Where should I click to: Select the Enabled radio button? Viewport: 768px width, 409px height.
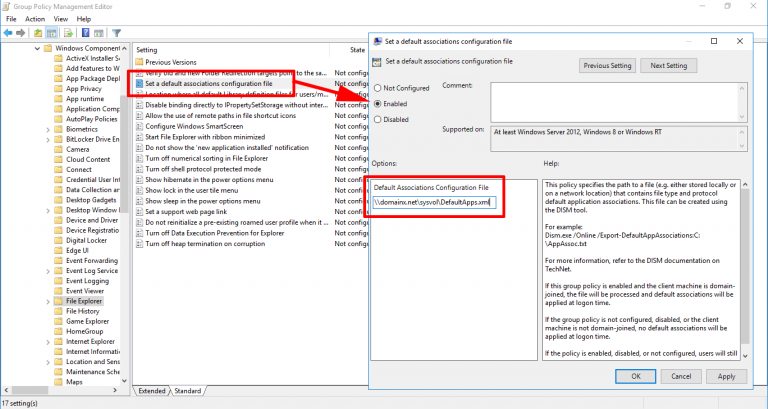tap(378, 104)
